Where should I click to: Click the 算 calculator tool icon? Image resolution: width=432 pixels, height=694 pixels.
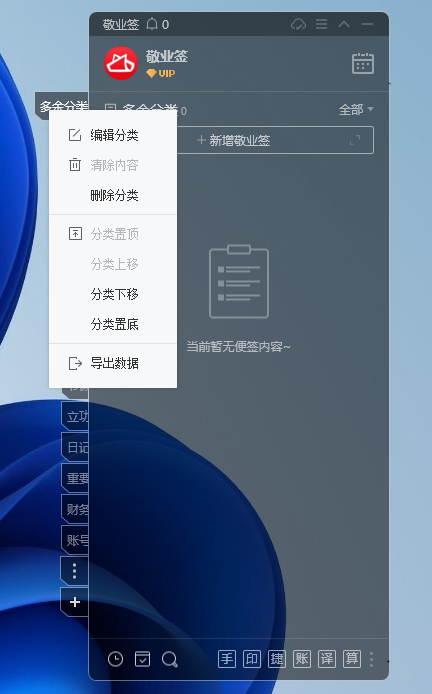[x=352, y=659]
